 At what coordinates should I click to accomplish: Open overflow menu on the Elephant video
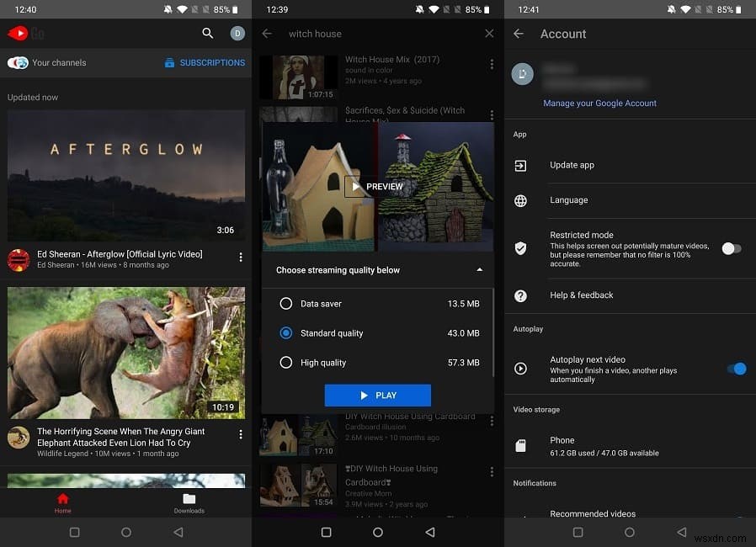pyautogui.click(x=241, y=433)
